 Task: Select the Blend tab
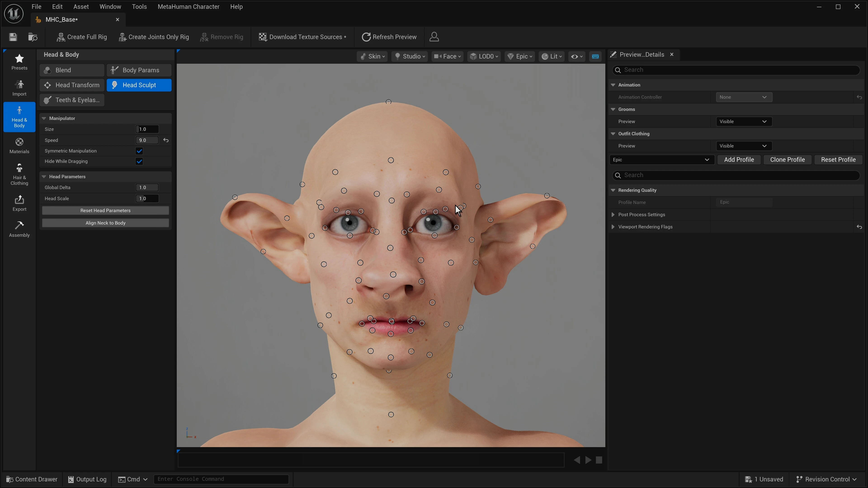tap(72, 70)
